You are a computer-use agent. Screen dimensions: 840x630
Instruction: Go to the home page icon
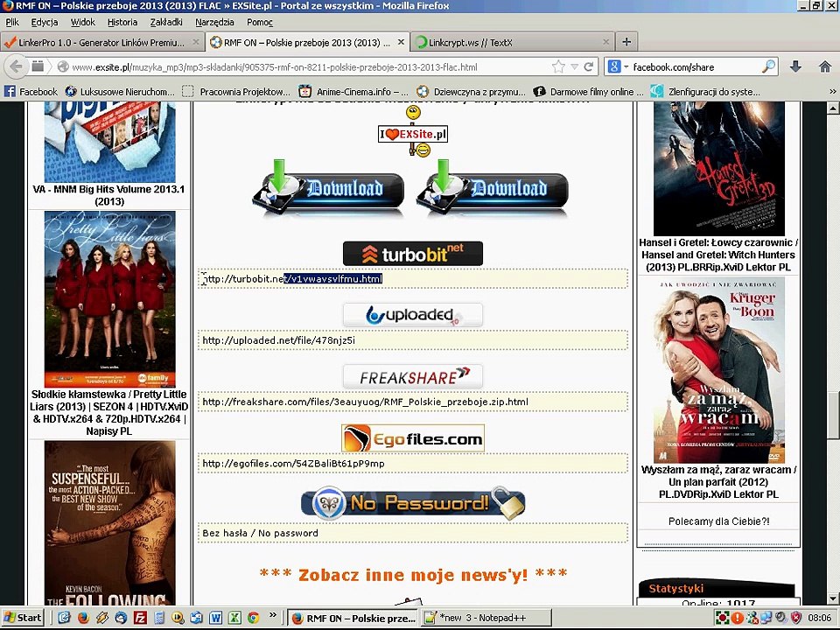point(825,66)
